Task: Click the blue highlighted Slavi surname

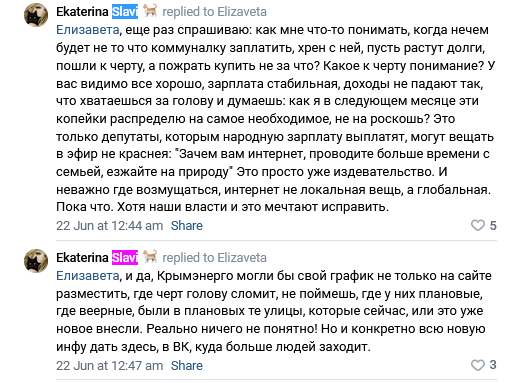Action: click(x=125, y=12)
